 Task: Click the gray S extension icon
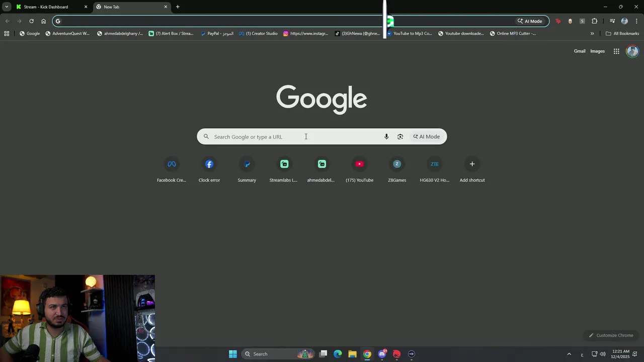(x=582, y=21)
